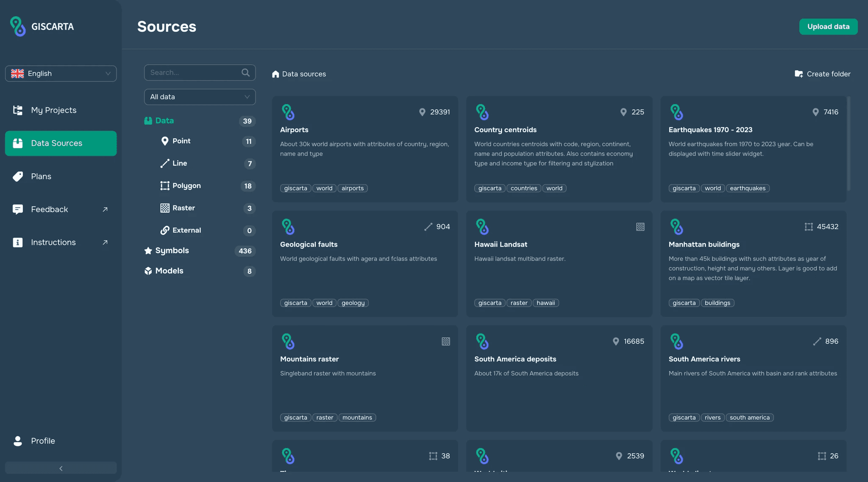Click the search magnifier icon
Image resolution: width=868 pixels, height=482 pixels.
(245, 72)
